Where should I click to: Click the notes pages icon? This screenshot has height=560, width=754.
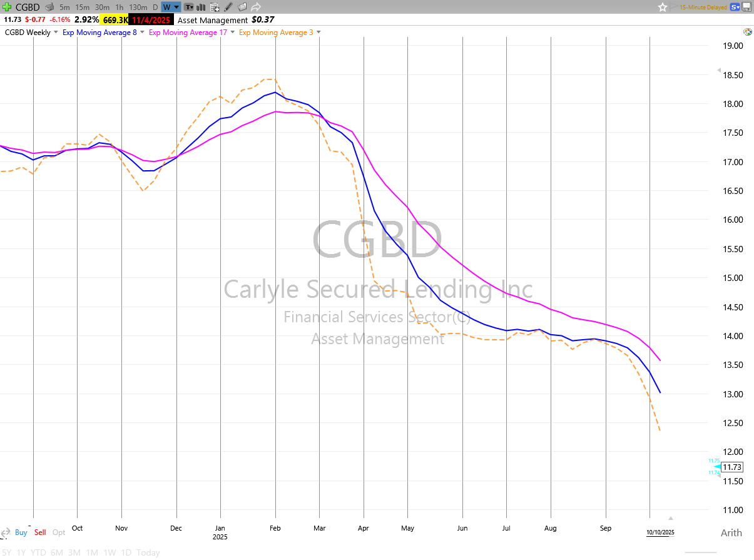(x=242, y=8)
